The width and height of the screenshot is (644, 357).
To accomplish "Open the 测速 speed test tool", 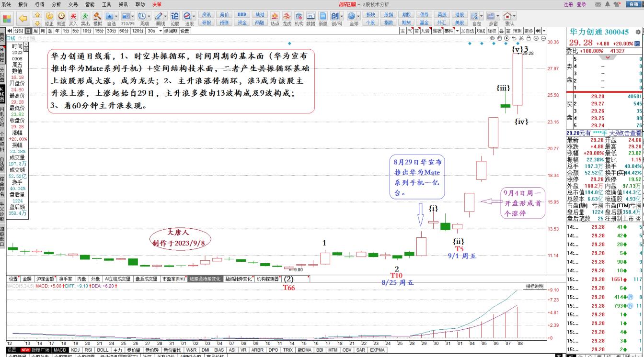I will tap(61, 18).
